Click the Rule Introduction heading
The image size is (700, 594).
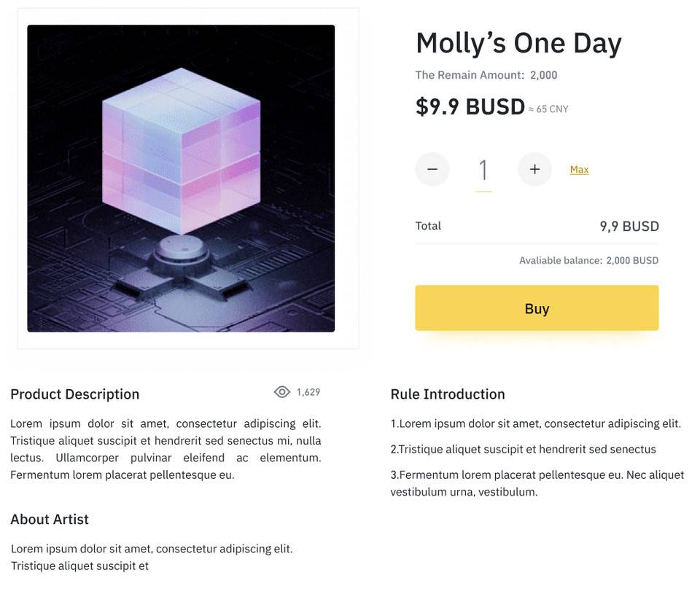point(448,394)
